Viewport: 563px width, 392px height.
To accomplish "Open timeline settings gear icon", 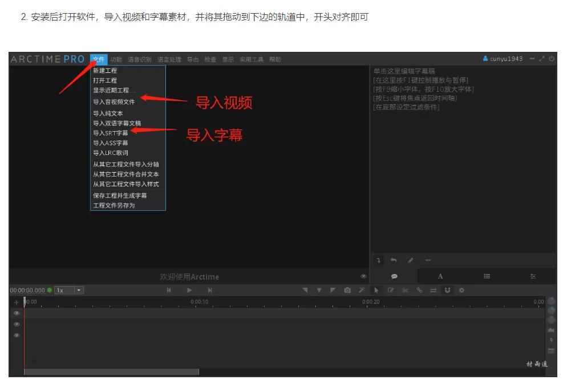I will coord(461,290).
